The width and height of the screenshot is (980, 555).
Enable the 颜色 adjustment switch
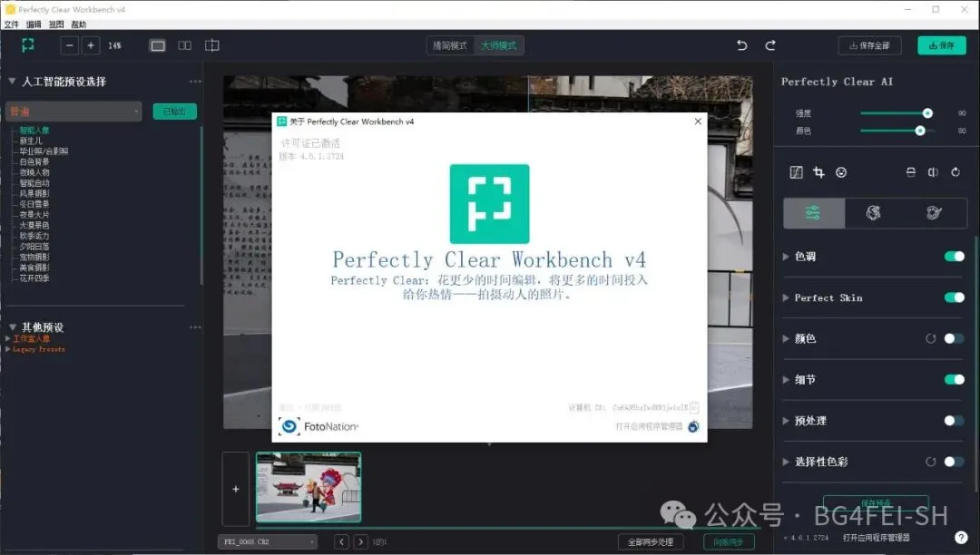point(955,338)
